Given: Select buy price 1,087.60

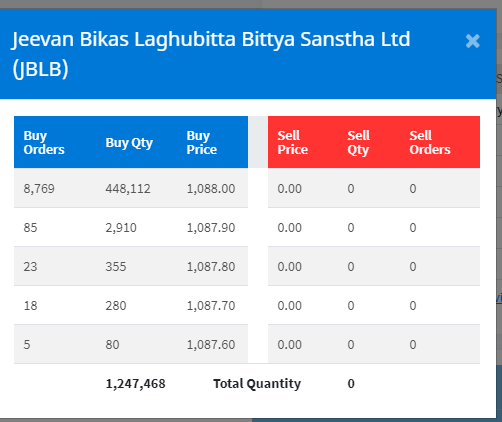Looking at the screenshot, I should tap(211, 345).
